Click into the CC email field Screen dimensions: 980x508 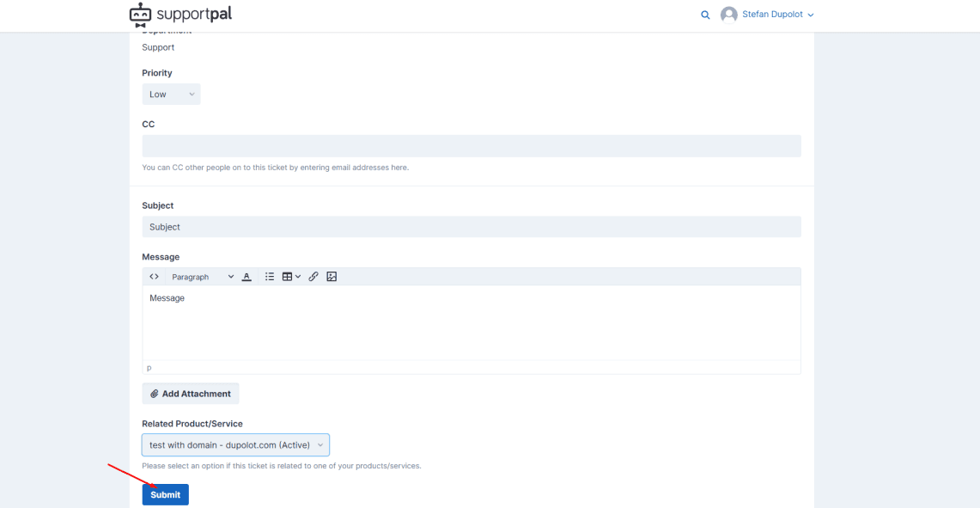[x=472, y=146]
